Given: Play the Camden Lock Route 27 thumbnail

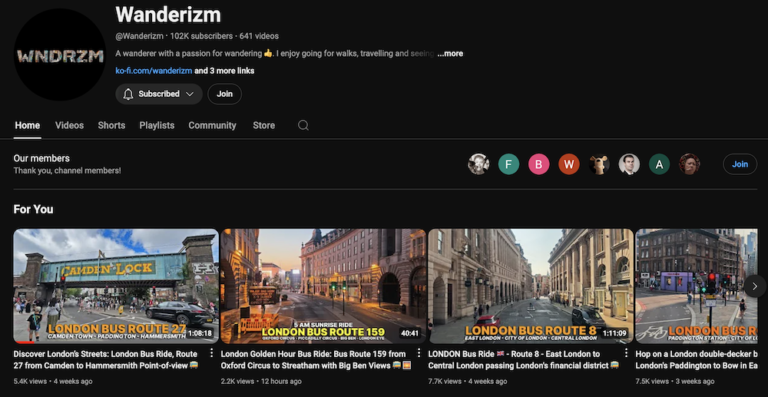Looking at the screenshot, I should coord(116,286).
